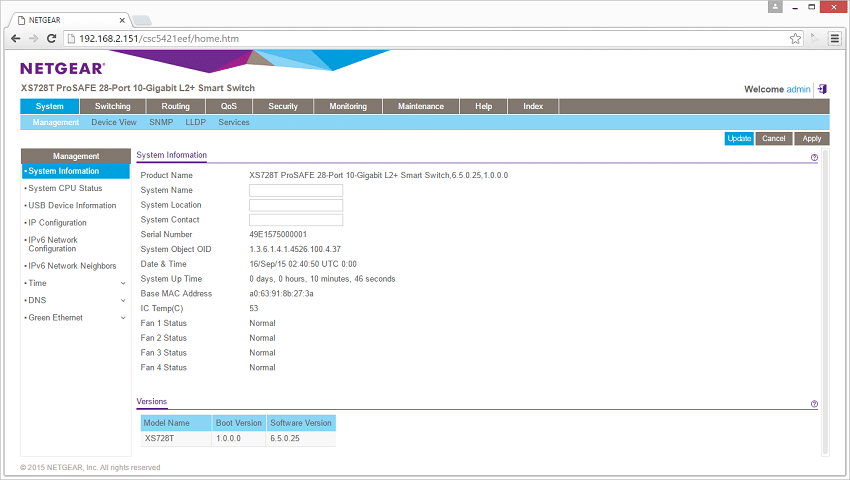Click the browser back arrow

pos(16,39)
